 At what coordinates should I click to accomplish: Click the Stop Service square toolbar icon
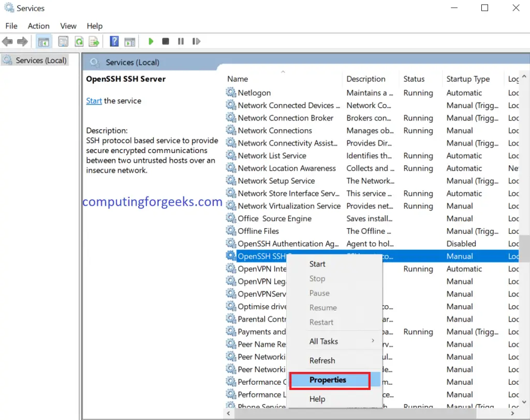pos(166,41)
